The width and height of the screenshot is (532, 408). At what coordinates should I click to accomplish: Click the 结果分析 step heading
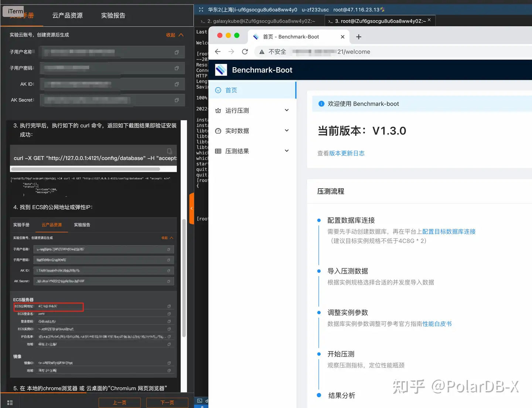[x=342, y=395]
